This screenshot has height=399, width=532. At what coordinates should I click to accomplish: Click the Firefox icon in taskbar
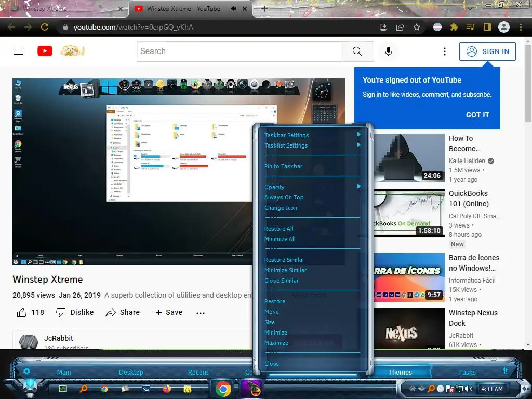166,389
